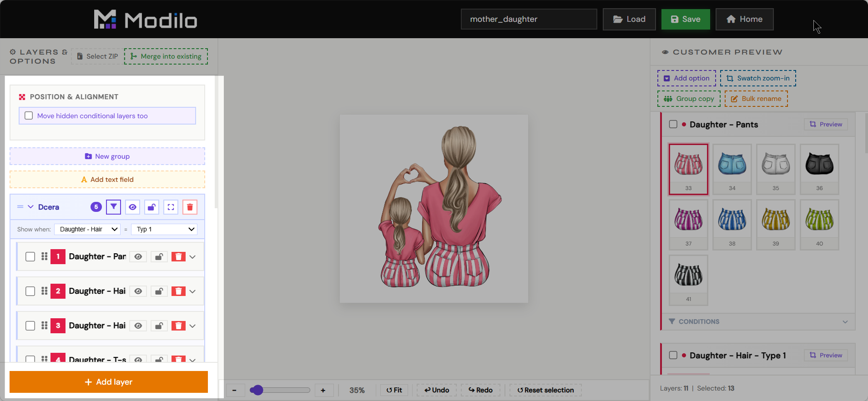Click lock icon of layer 3

[x=159, y=326]
